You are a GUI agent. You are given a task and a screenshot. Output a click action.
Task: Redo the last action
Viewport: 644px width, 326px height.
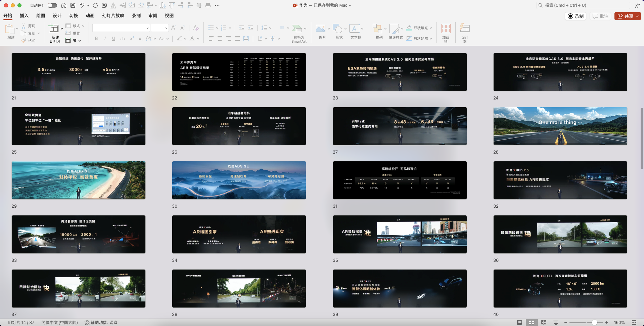pyautogui.click(x=95, y=5)
